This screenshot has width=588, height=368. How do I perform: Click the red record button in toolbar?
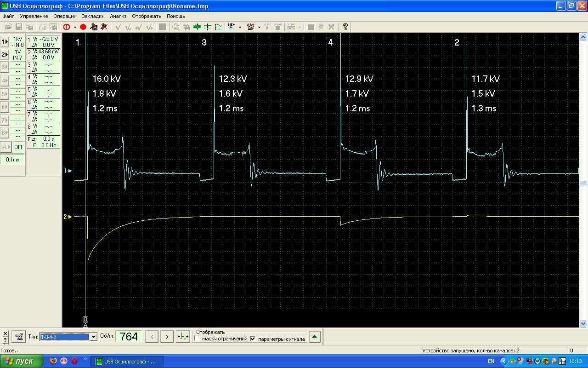coord(83,27)
